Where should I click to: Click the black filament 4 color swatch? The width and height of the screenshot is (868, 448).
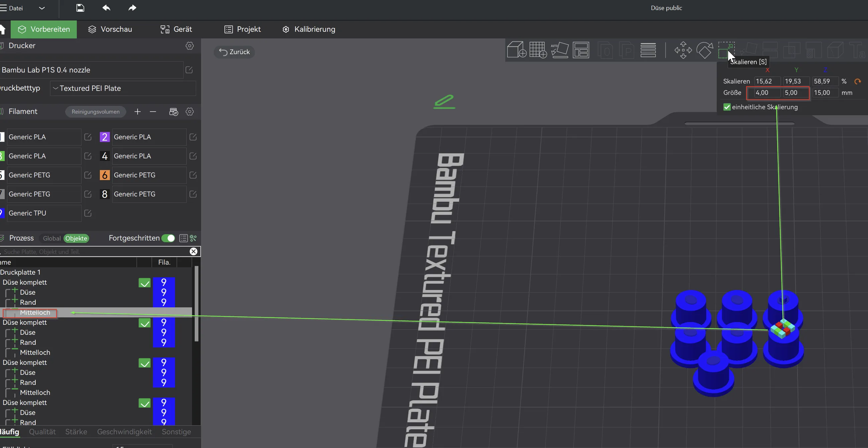[x=105, y=156]
